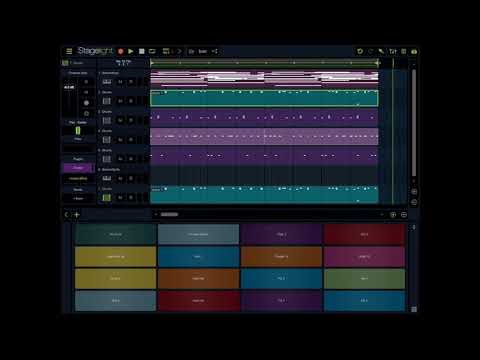Image resolution: width=480 pixels, height=360 pixels.
Task: Start recording with the red record button
Action: [x=121, y=51]
